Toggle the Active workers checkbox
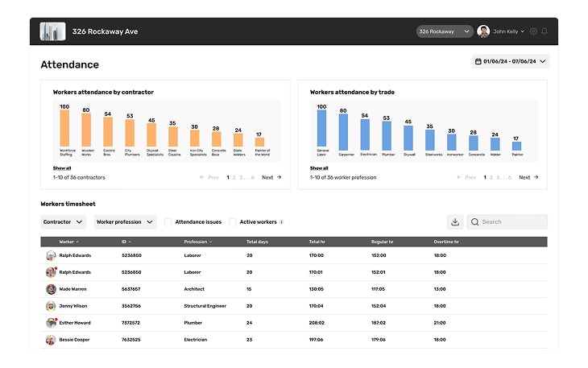 click(233, 221)
